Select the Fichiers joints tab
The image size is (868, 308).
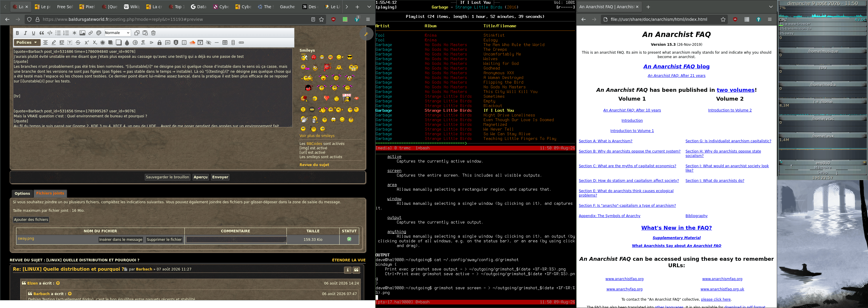pyautogui.click(x=50, y=193)
